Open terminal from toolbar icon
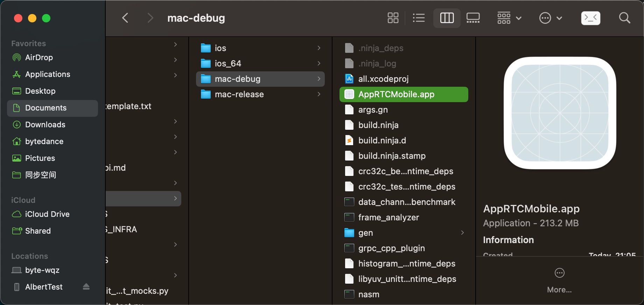644x305 pixels. pos(590,18)
